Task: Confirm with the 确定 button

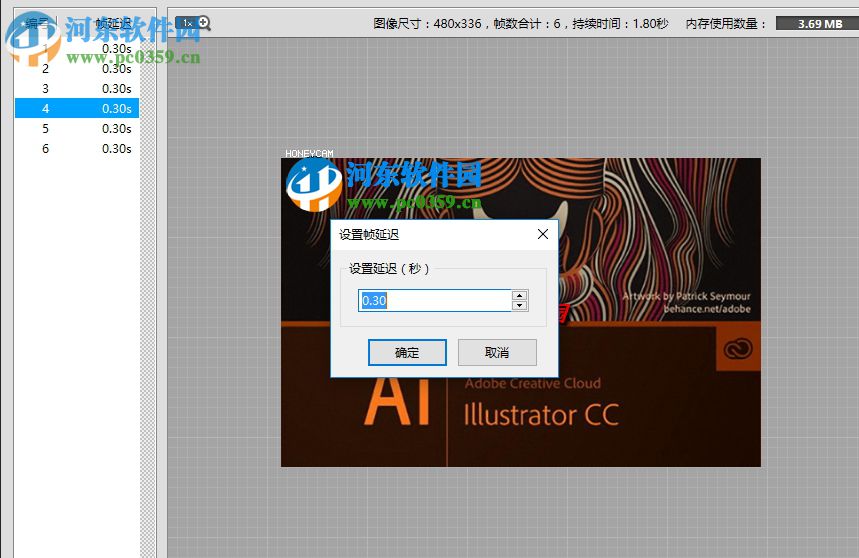Action: click(407, 353)
